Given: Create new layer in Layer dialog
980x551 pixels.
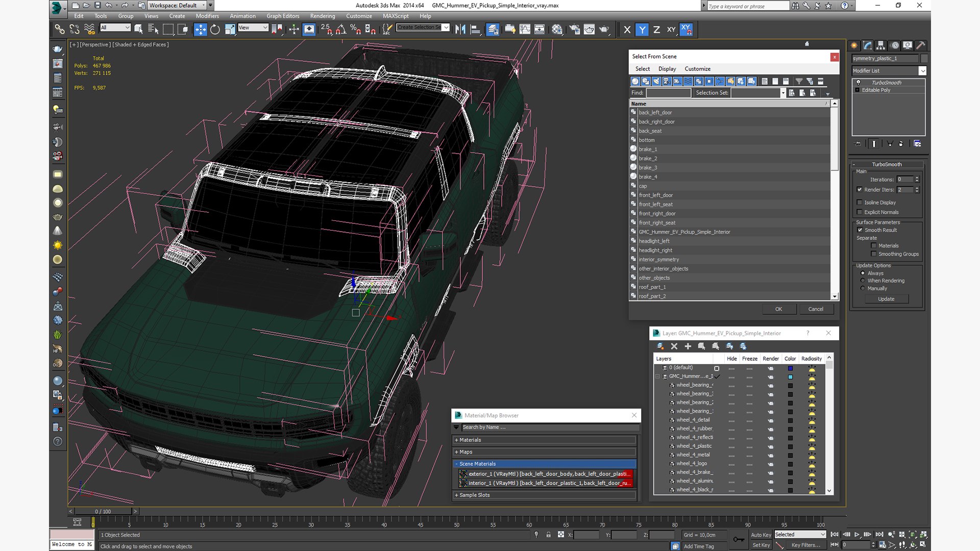Looking at the screenshot, I should point(660,346).
